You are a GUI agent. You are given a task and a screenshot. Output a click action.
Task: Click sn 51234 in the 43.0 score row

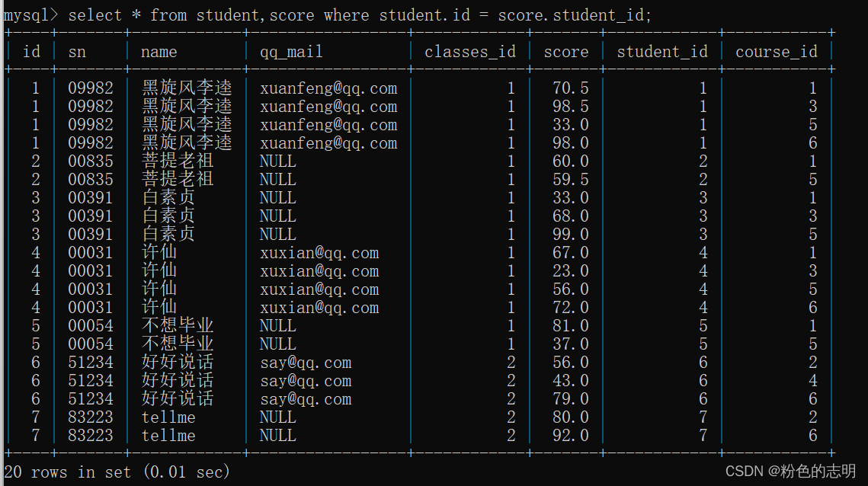pyautogui.click(x=90, y=380)
